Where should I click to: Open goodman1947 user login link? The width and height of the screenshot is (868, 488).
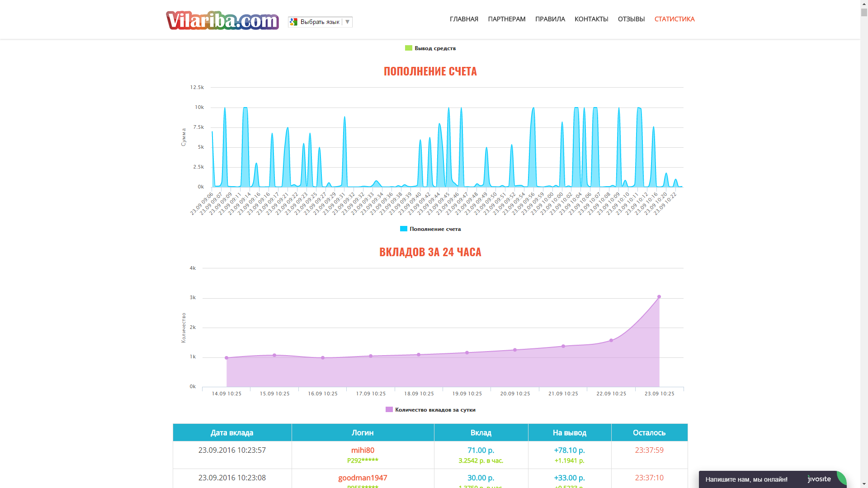click(x=363, y=478)
